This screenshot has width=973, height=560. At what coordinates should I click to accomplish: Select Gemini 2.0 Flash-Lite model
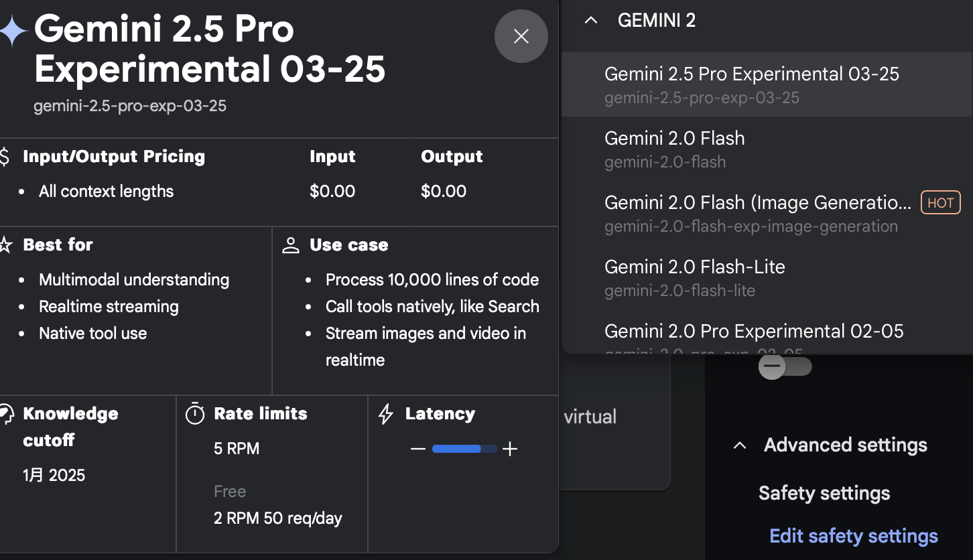[767, 277]
